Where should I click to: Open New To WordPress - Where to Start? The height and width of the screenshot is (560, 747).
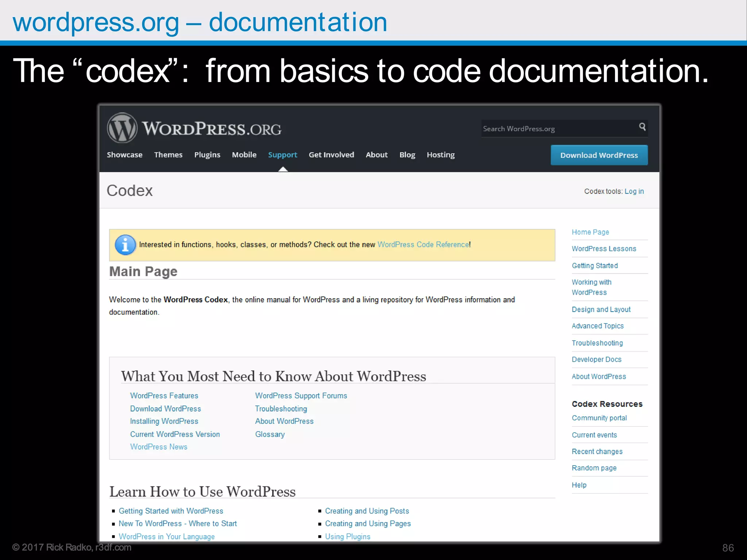[x=178, y=524]
